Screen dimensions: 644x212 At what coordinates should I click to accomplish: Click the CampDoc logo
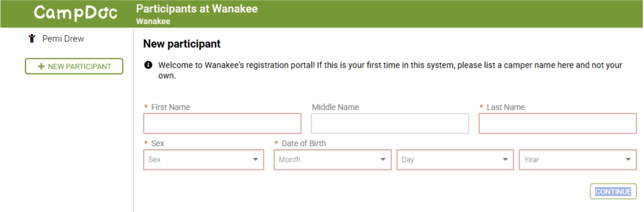[75, 13]
